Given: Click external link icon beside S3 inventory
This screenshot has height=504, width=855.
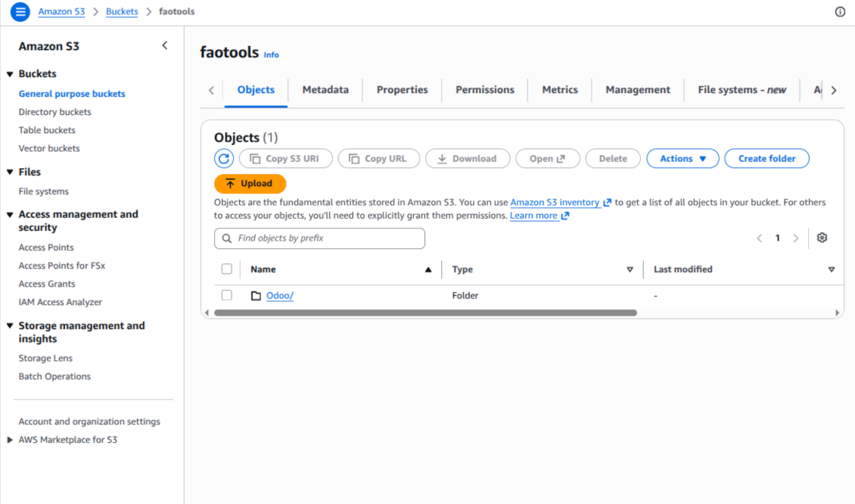Looking at the screenshot, I should pyautogui.click(x=607, y=202).
